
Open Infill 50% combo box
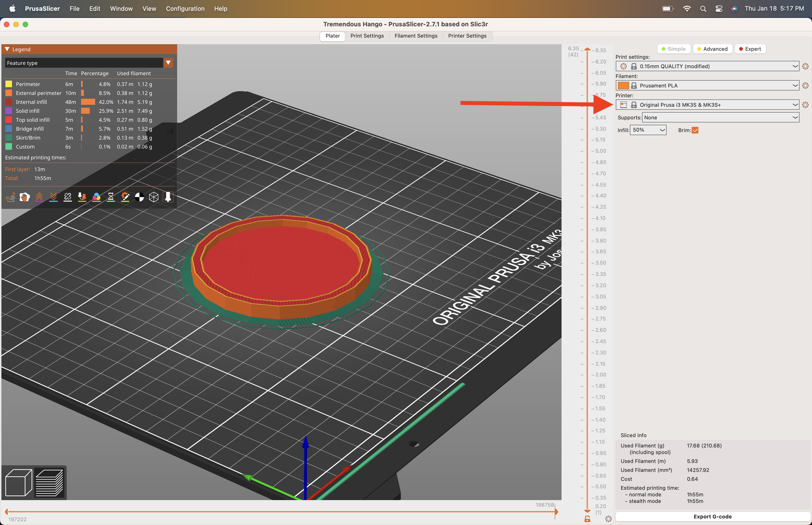(x=648, y=130)
